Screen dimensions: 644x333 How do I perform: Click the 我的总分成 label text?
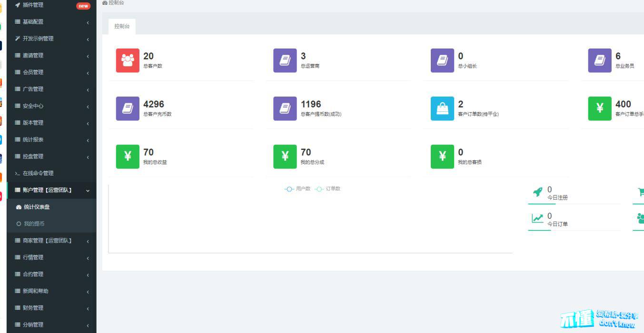[312, 162]
